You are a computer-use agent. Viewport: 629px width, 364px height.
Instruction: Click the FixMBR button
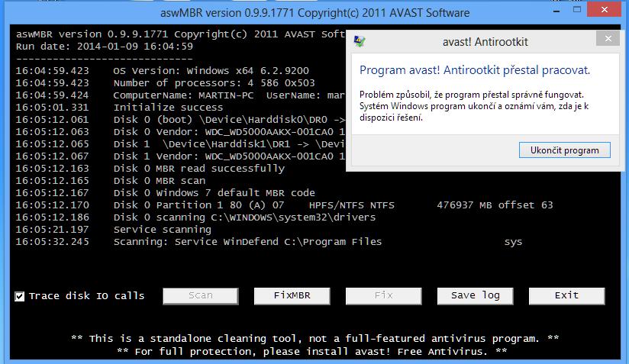[x=292, y=296]
